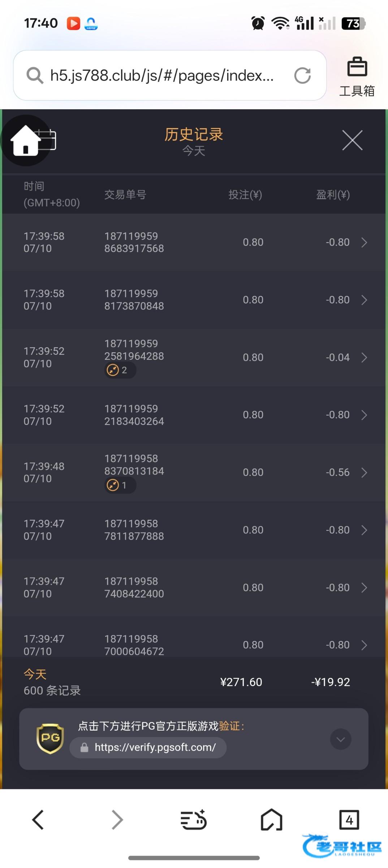This screenshot has height=868, width=388.
Task: Open the browser home page icon
Action: (x=271, y=819)
